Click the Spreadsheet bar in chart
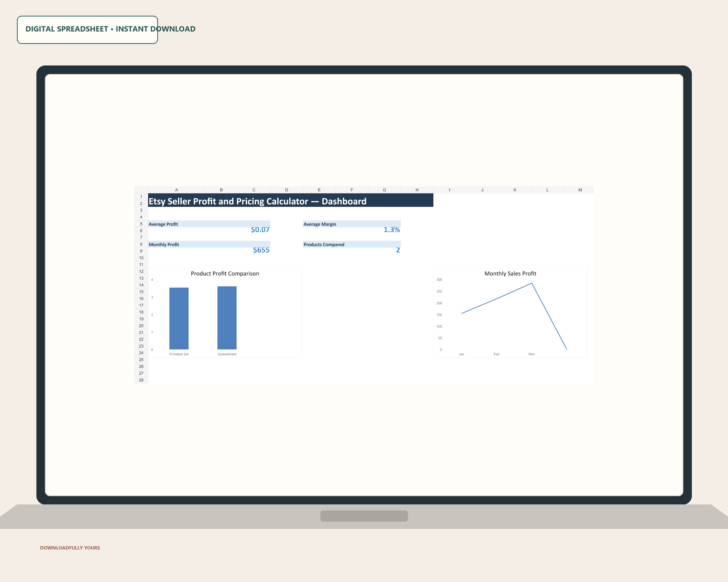This screenshot has height=582, width=728. [227, 318]
